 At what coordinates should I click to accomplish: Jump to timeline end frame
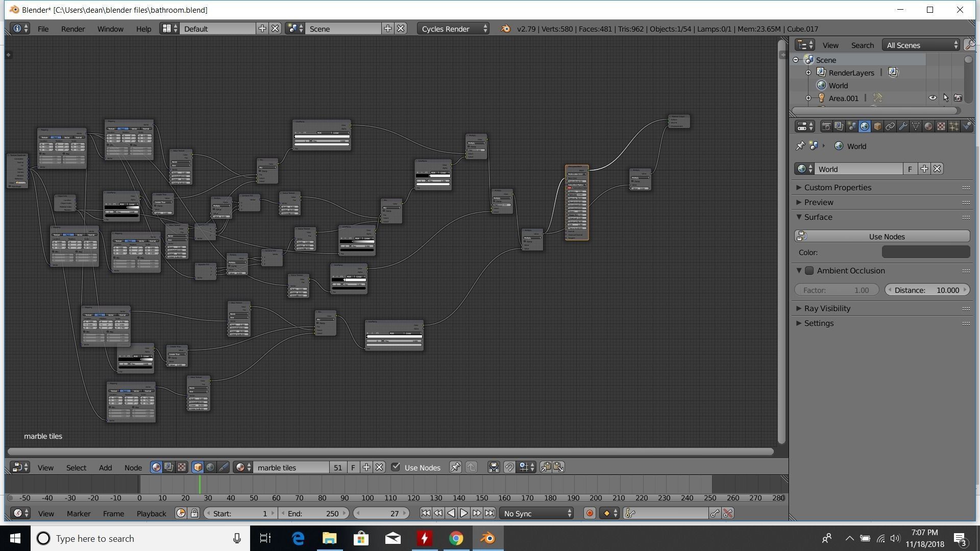(x=489, y=513)
